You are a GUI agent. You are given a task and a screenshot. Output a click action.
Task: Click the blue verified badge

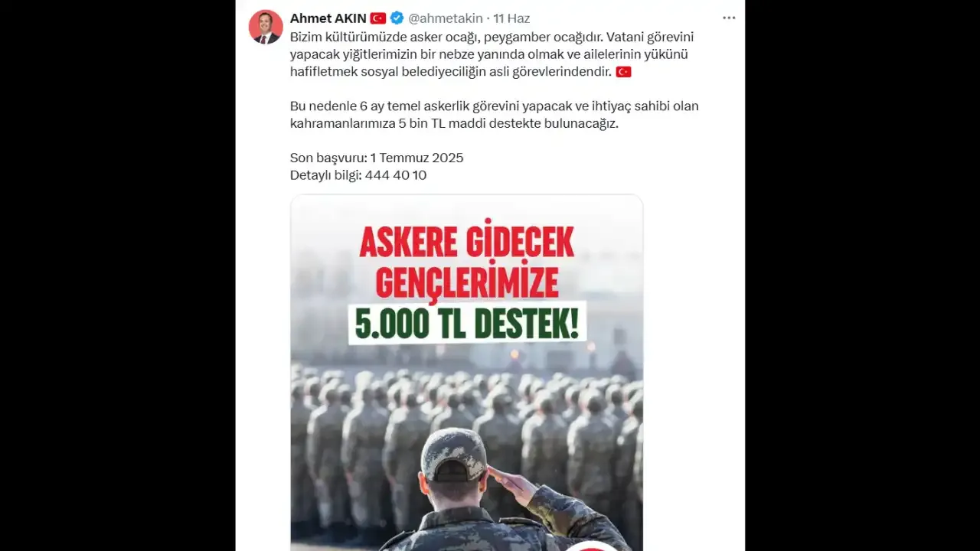pyautogui.click(x=397, y=18)
